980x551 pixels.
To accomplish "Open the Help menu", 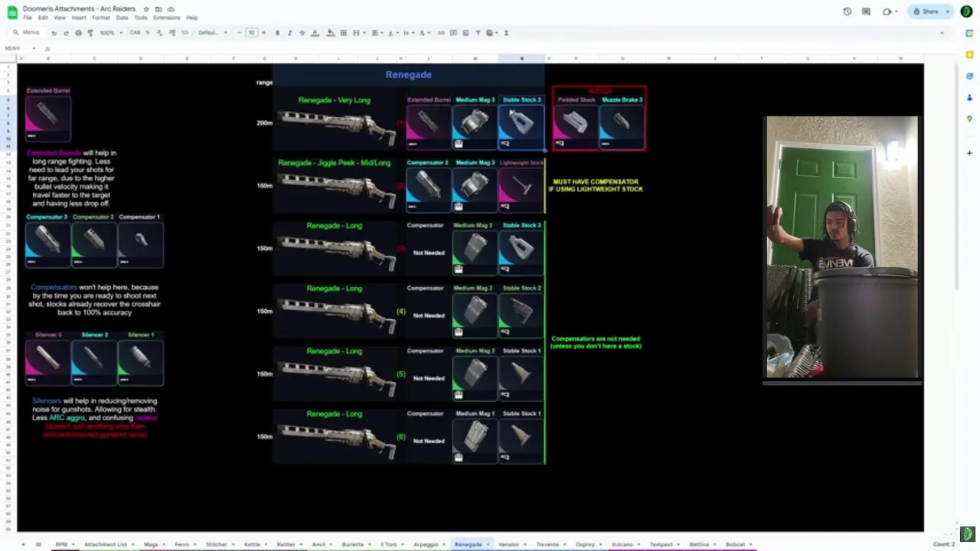I will 192,18.
